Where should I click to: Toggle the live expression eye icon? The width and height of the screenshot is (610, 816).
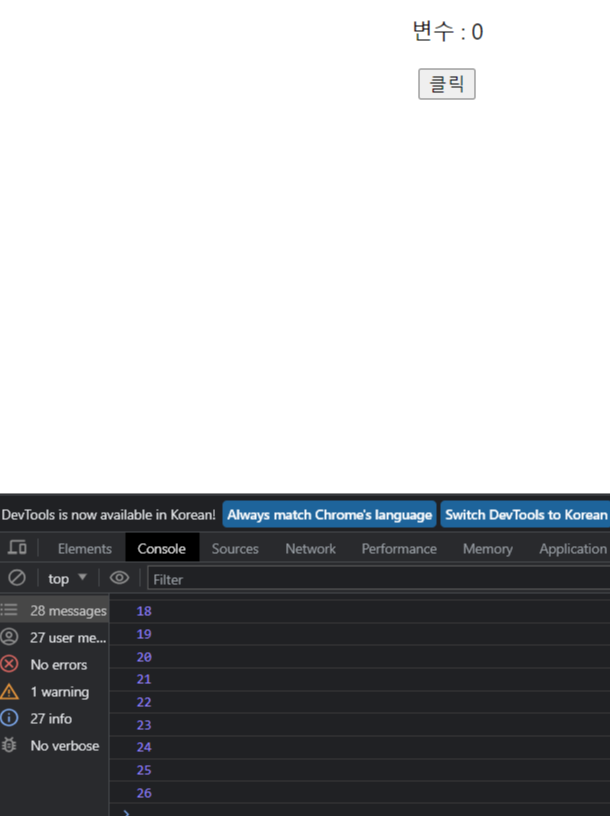119,578
